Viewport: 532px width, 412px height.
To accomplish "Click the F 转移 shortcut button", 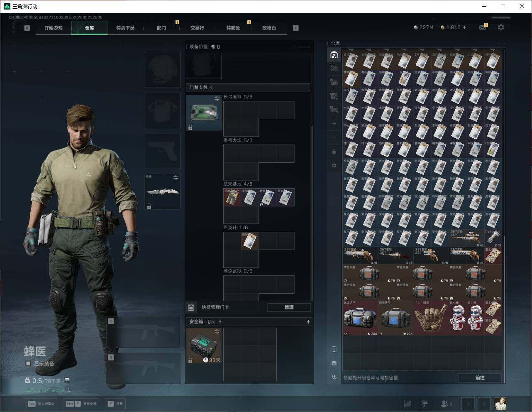I will pos(115,404).
